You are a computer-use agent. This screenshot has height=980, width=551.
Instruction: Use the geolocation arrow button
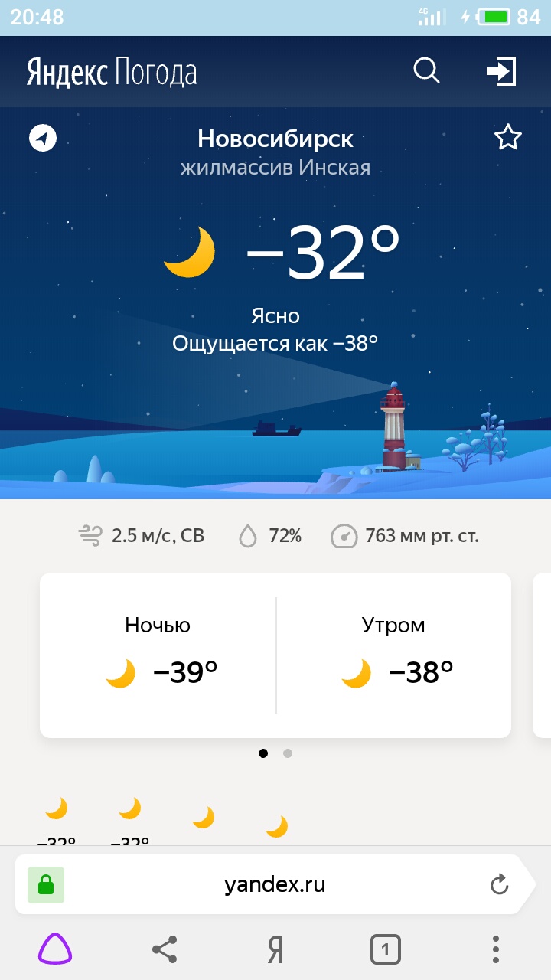[x=43, y=139]
